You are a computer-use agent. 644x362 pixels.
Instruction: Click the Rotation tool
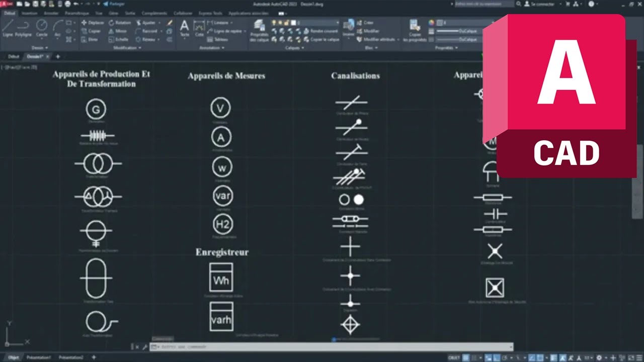click(120, 23)
